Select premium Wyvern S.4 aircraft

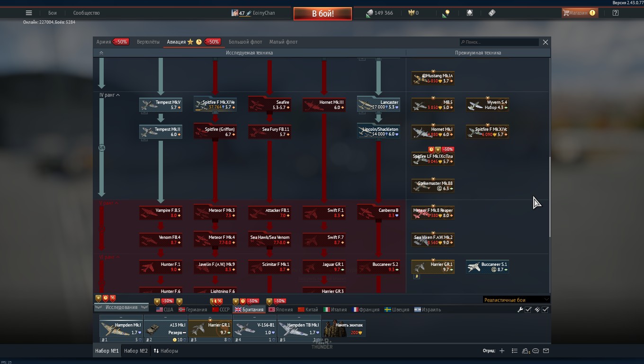click(487, 105)
